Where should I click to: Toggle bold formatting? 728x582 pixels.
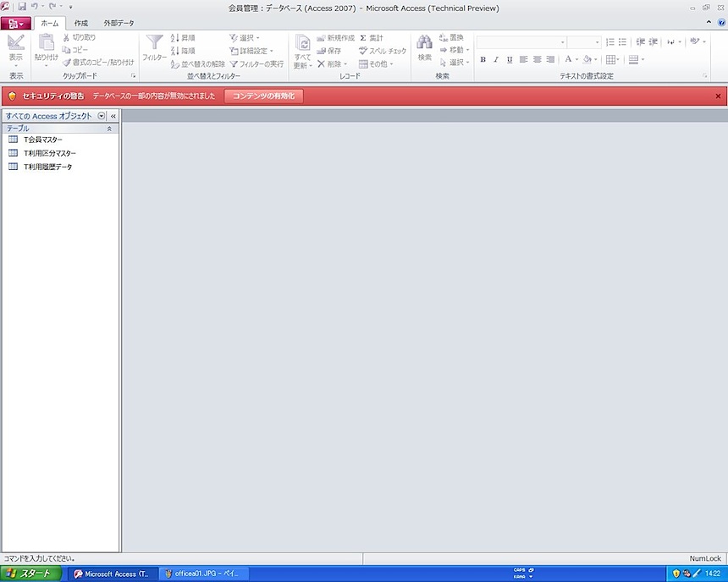coord(483,59)
